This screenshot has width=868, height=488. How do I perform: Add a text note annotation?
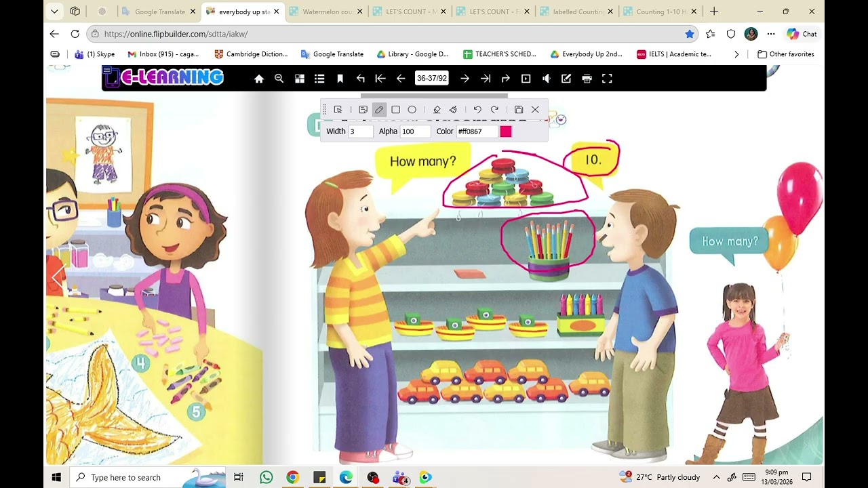coord(363,110)
